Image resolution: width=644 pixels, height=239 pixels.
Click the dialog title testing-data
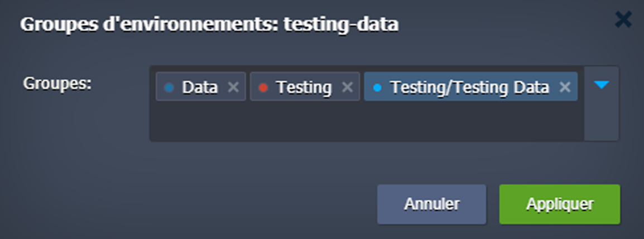coord(342,25)
